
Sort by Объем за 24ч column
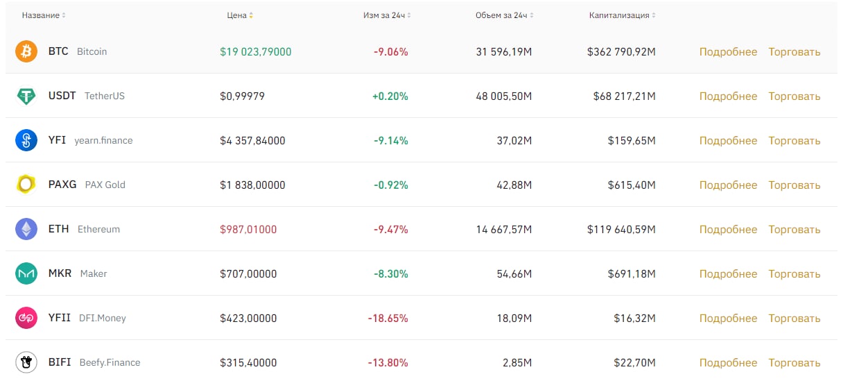click(x=505, y=15)
